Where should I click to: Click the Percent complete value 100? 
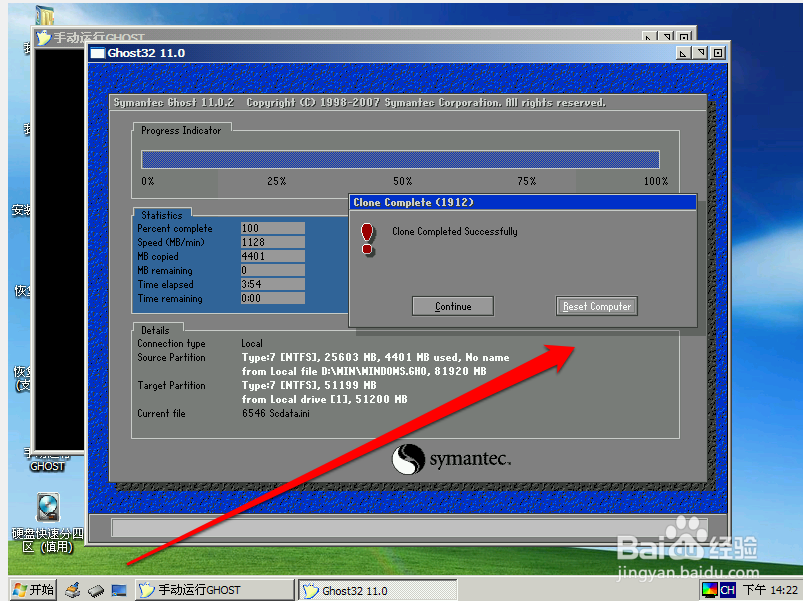click(272, 228)
